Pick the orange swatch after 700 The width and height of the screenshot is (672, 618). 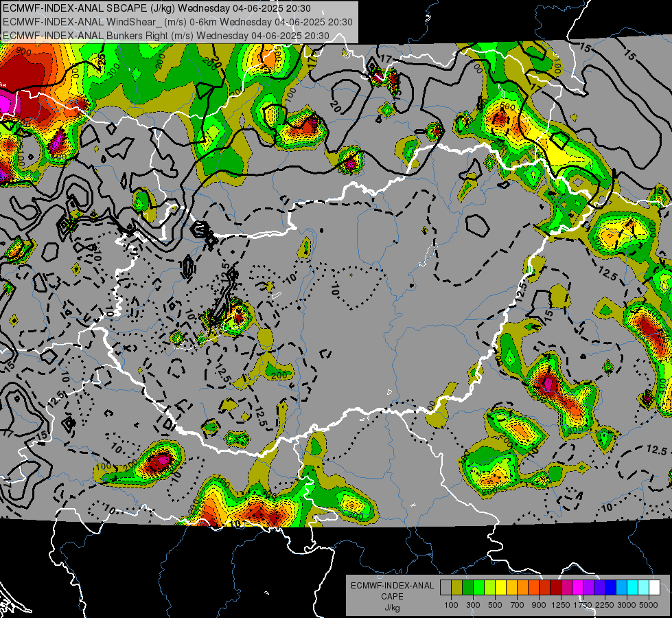pos(522,587)
